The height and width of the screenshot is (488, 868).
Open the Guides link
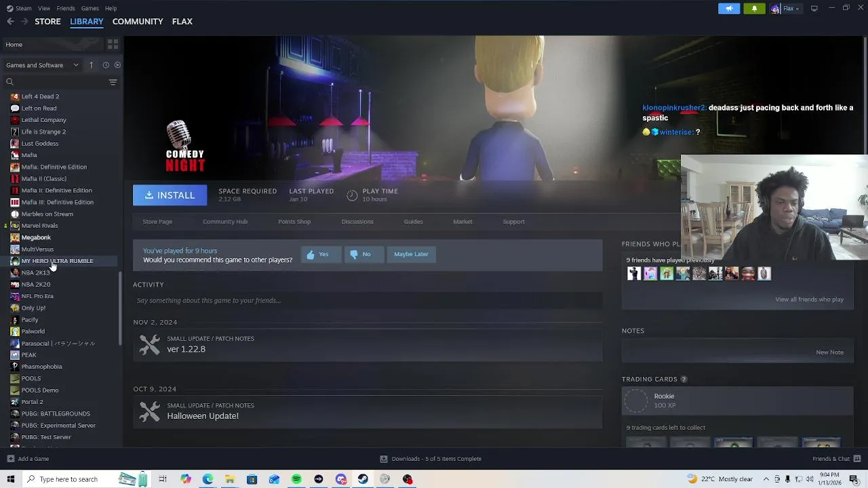coord(414,222)
